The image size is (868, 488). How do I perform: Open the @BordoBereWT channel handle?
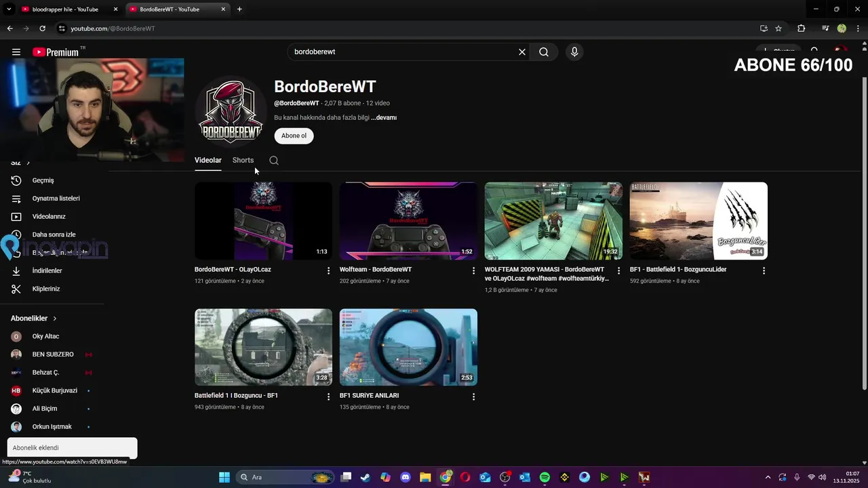[x=296, y=103]
